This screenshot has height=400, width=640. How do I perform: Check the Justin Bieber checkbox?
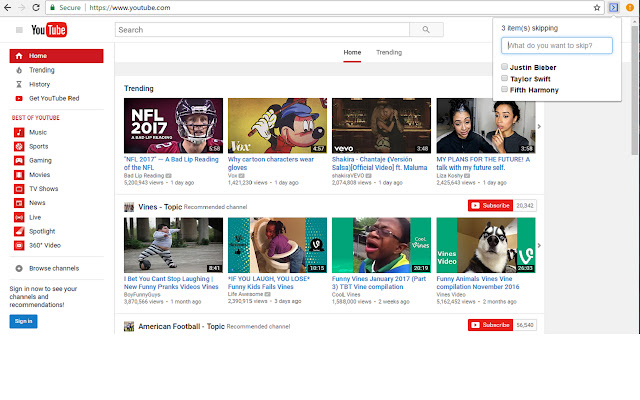pos(504,67)
